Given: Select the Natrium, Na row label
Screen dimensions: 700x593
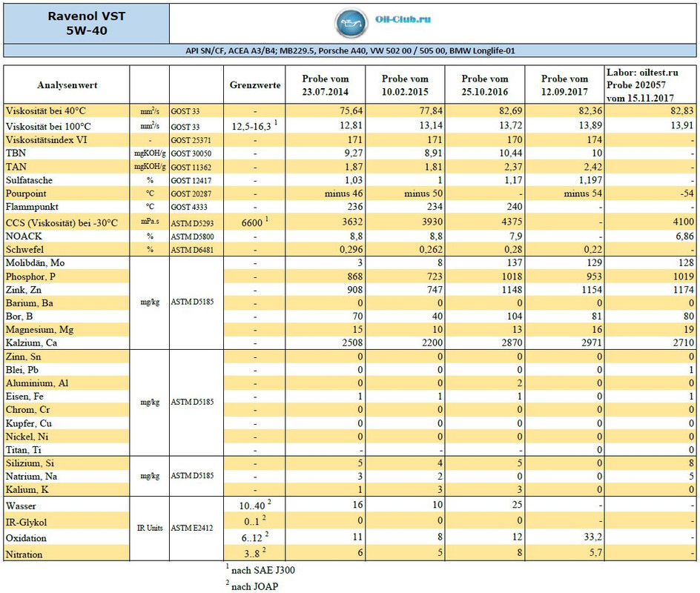Looking at the screenshot, I should 31,476.
